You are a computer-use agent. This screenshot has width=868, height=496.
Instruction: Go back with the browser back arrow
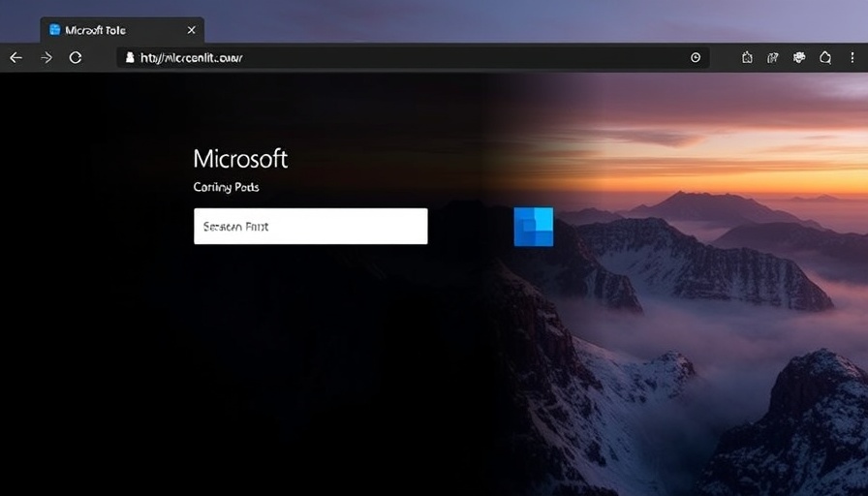16,57
